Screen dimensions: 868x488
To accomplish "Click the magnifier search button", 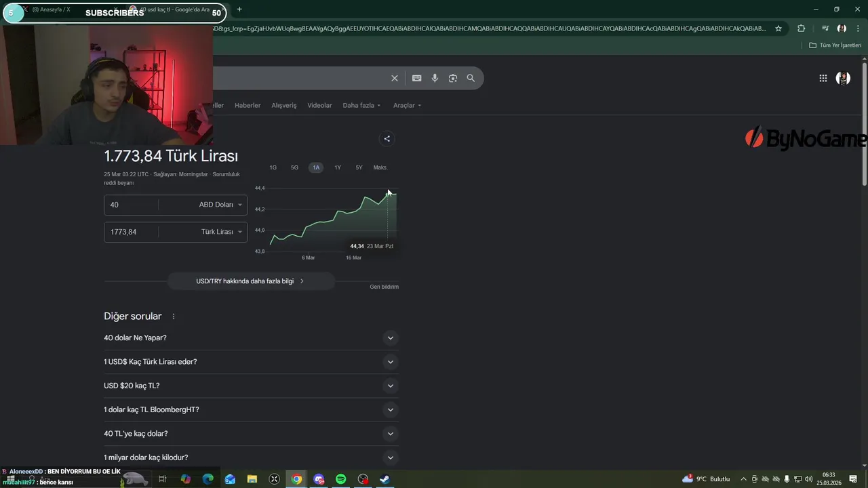I will tap(471, 78).
